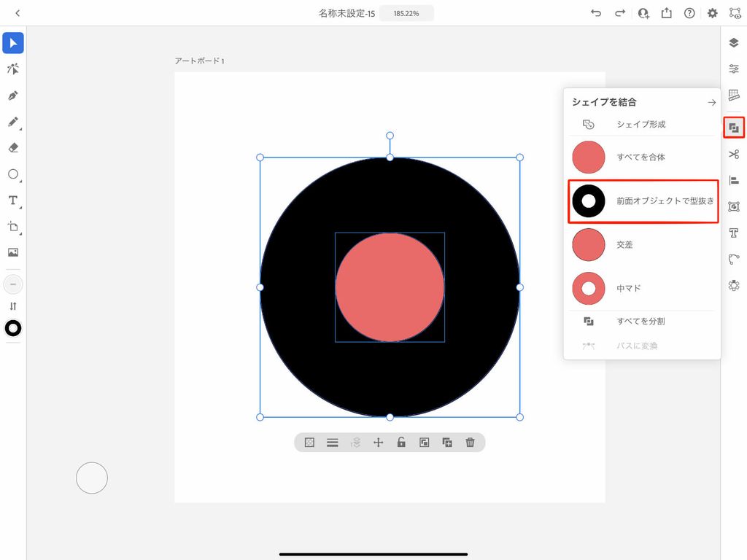Viewport: 747px width, 560px height.
Task: Invite collaborators with the person icon
Action: click(643, 13)
